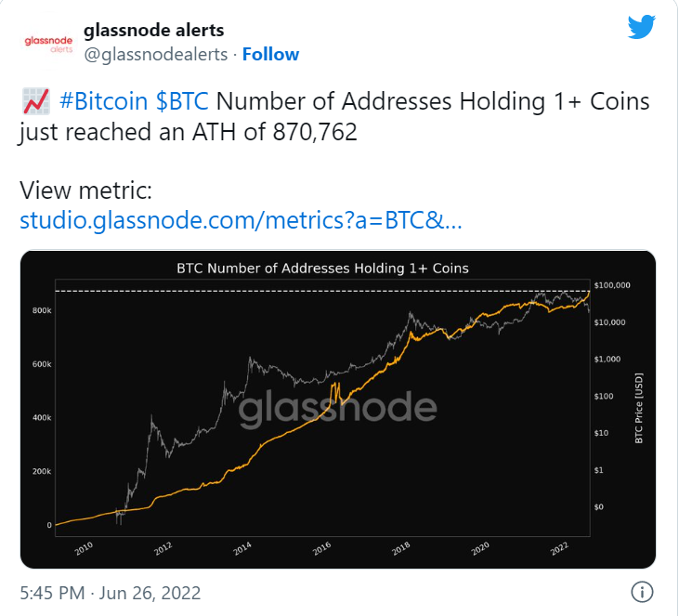Click the 800k label on the left axis
Screen dimensions: 679x616
pos(41,310)
